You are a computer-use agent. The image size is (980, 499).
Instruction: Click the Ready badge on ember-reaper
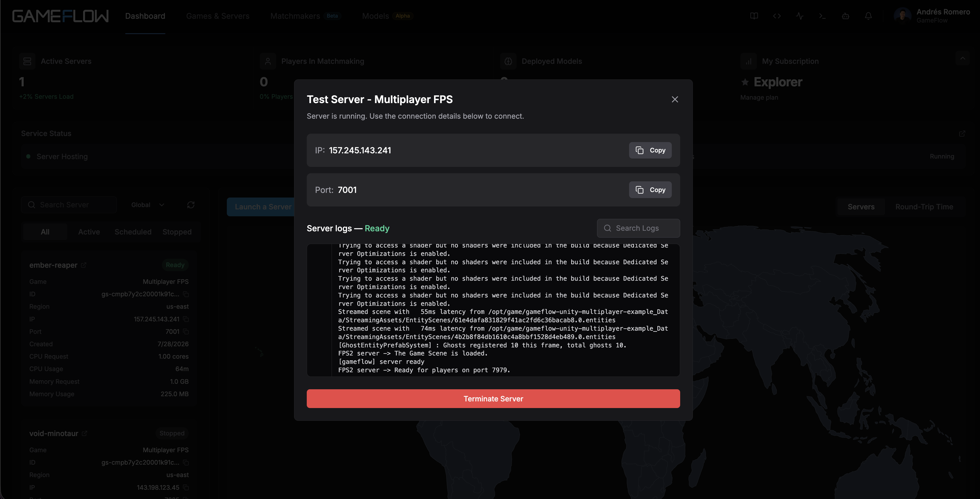pyautogui.click(x=175, y=265)
